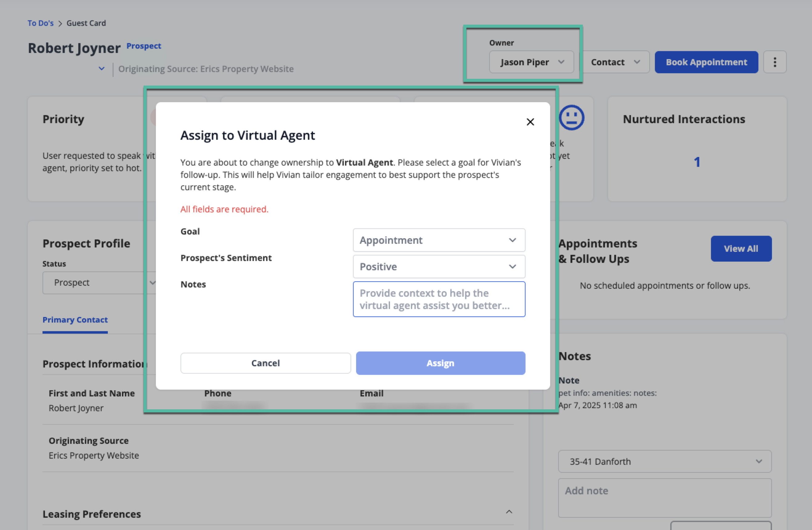Select the Primary Contact tab
Viewport: 812px width, 530px height.
pos(75,320)
